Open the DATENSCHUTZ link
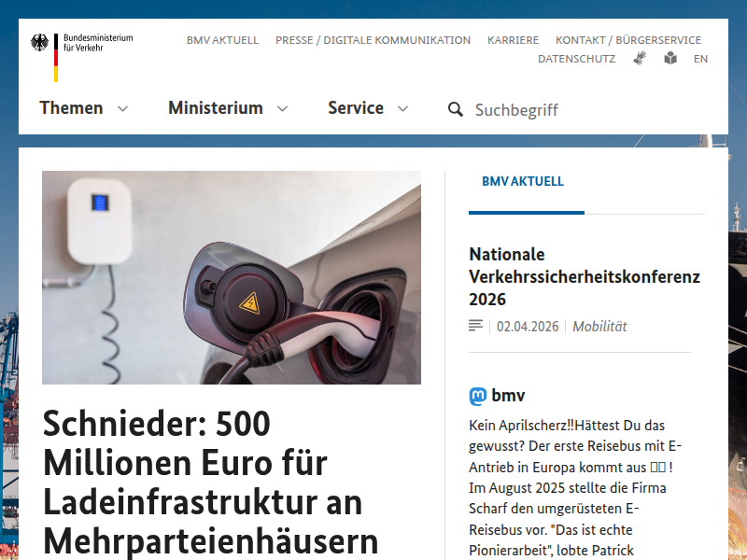 (x=576, y=59)
